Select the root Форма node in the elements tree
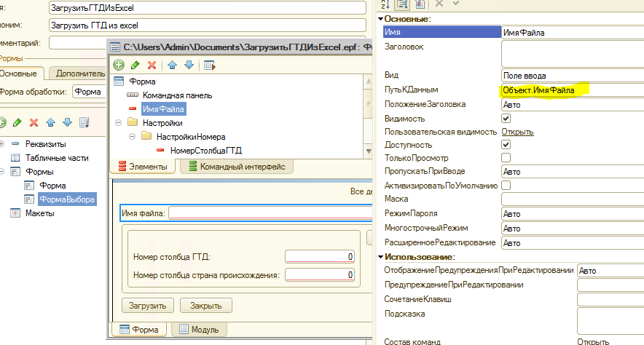Image resolution: width=644 pixels, height=345 pixels. 142,82
